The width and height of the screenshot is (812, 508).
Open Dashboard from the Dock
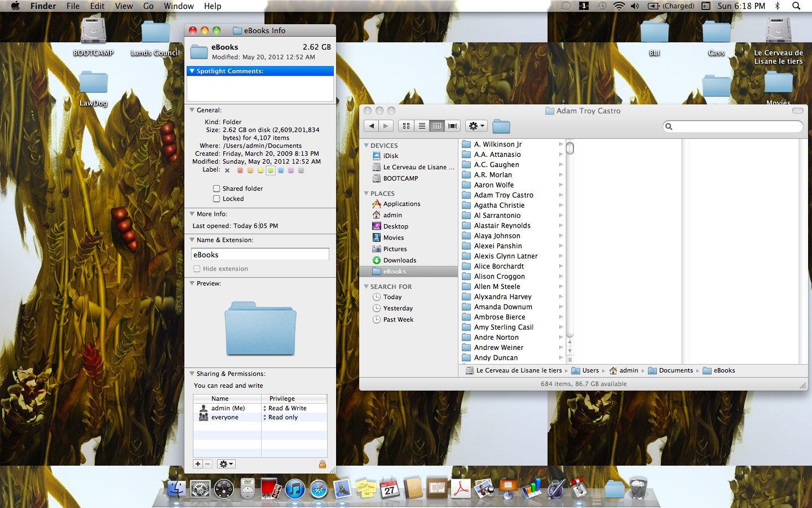(224, 489)
